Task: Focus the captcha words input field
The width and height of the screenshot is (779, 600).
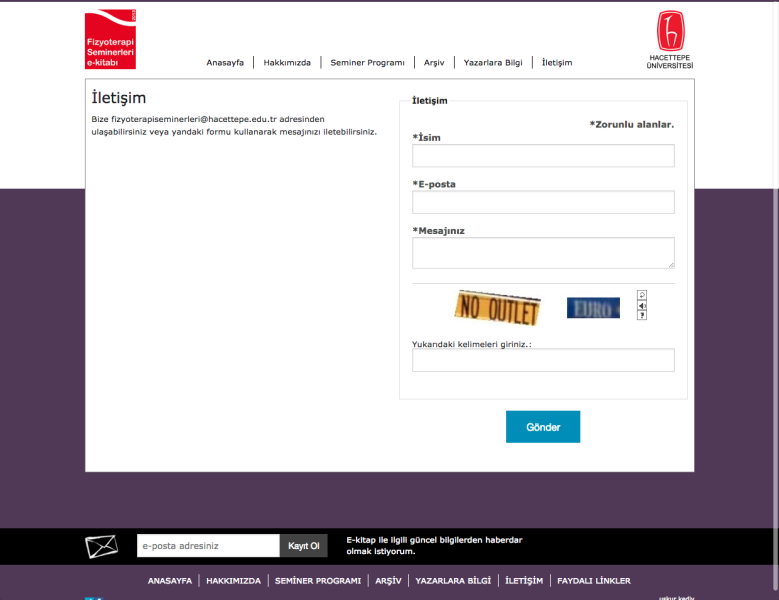Action: [543, 360]
